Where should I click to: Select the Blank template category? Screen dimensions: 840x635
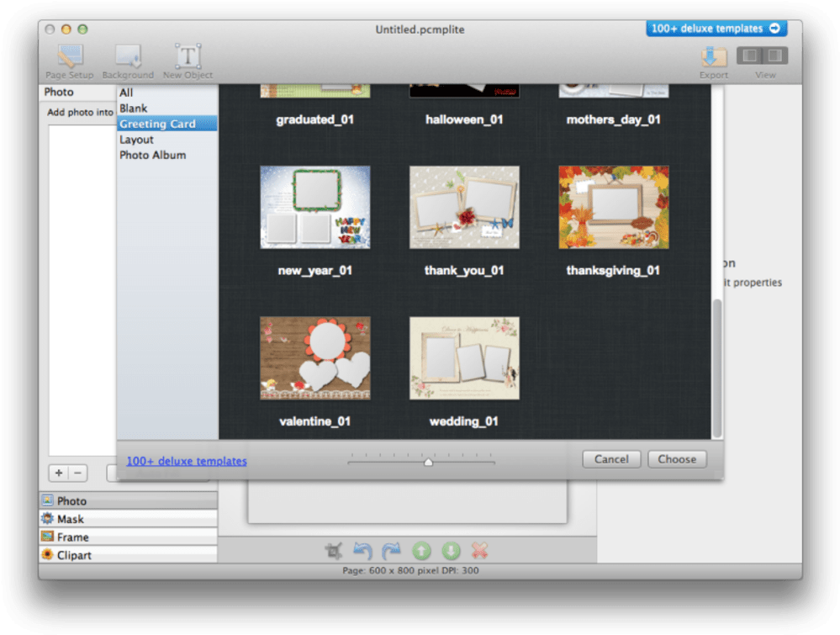tap(167, 108)
